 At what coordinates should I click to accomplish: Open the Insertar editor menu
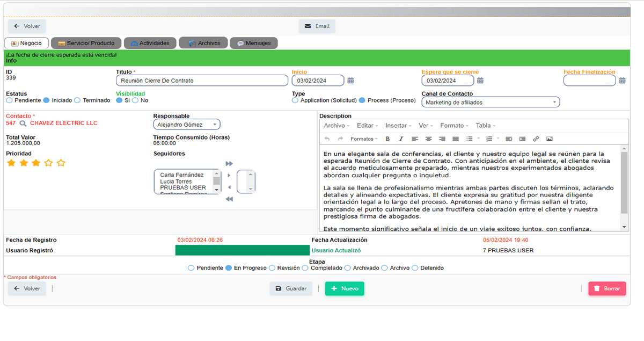(398, 126)
